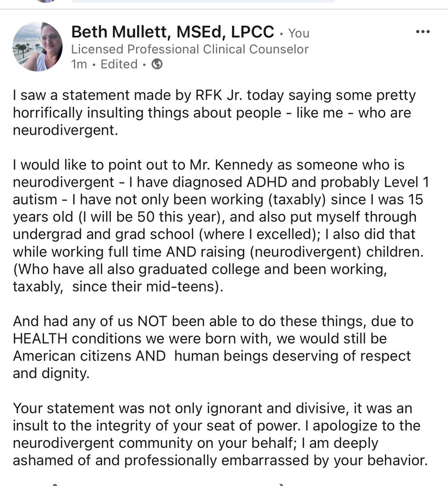Click the text 'American citizens AND' in post
Screen dimensions: 448x486
click(90, 356)
